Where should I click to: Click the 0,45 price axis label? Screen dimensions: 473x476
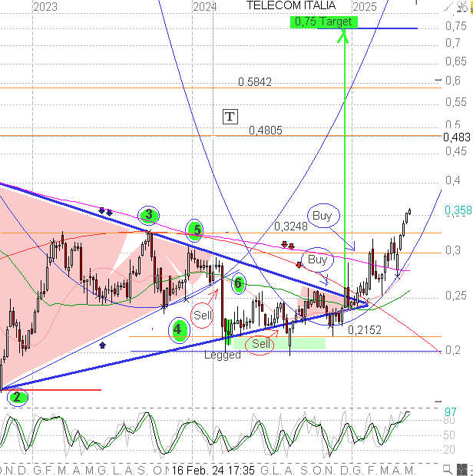(455, 151)
